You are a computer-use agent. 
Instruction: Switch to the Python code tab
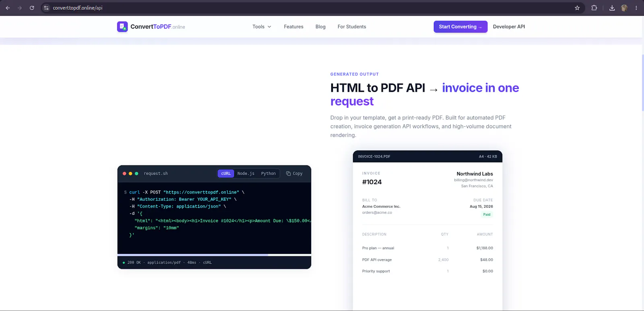(x=268, y=173)
